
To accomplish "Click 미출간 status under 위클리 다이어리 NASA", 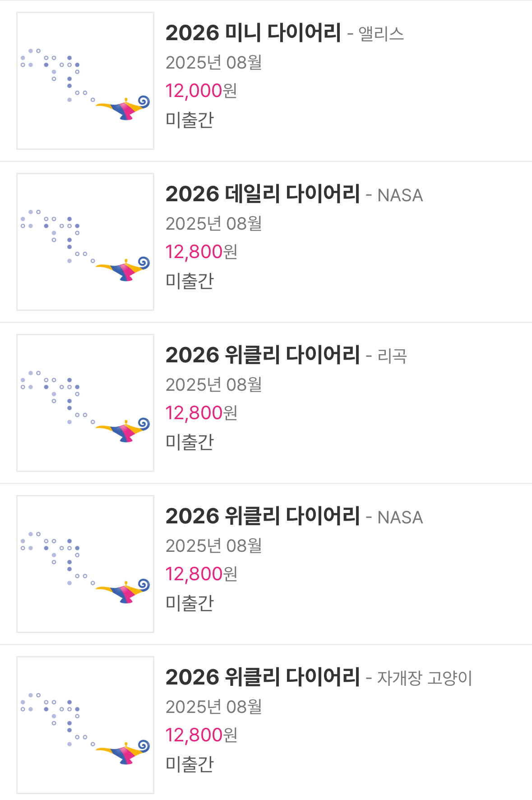I will [190, 603].
